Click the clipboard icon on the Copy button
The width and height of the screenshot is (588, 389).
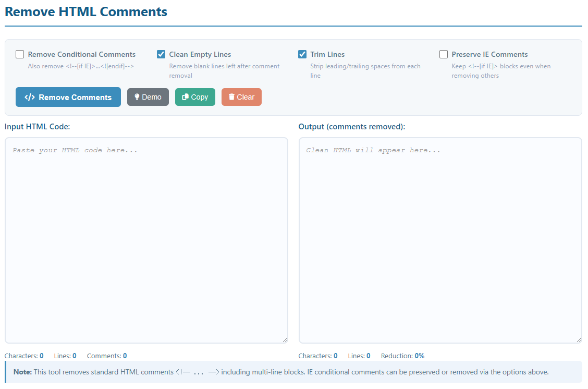[185, 97]
